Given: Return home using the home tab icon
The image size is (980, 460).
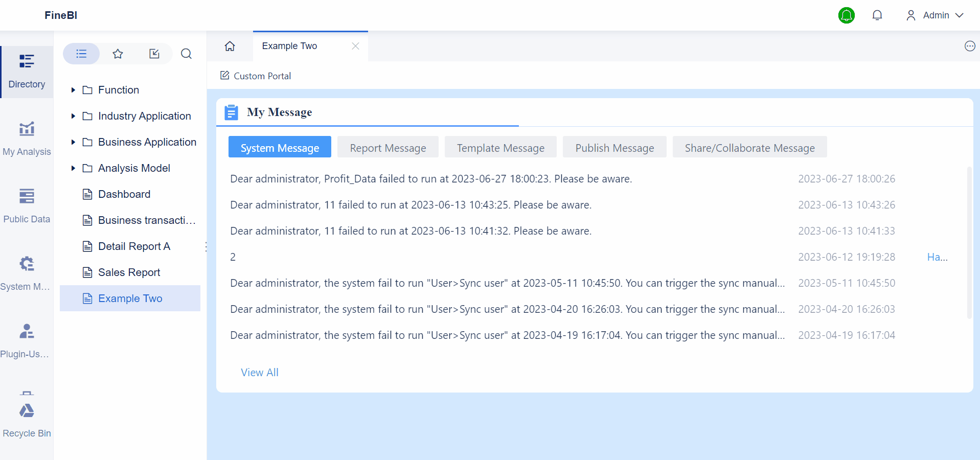Looking at the screenshot, I should pyautogui.click(x=230, y=45).
